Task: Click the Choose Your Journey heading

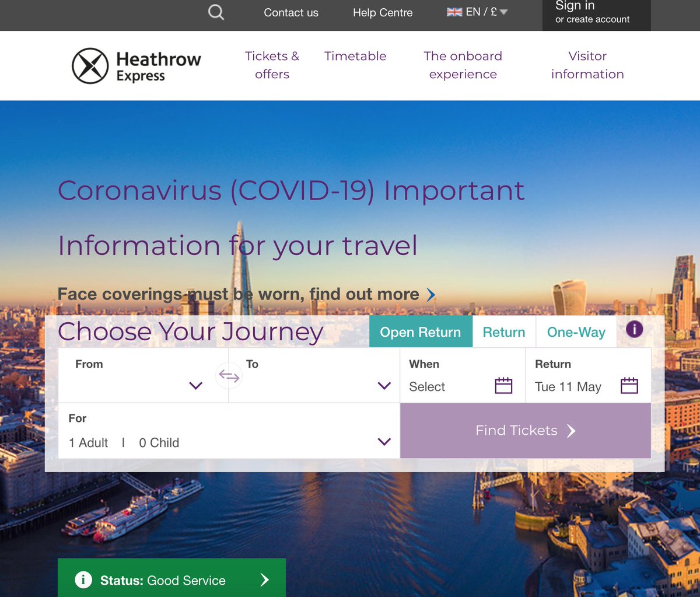Action: pos(190,332)
